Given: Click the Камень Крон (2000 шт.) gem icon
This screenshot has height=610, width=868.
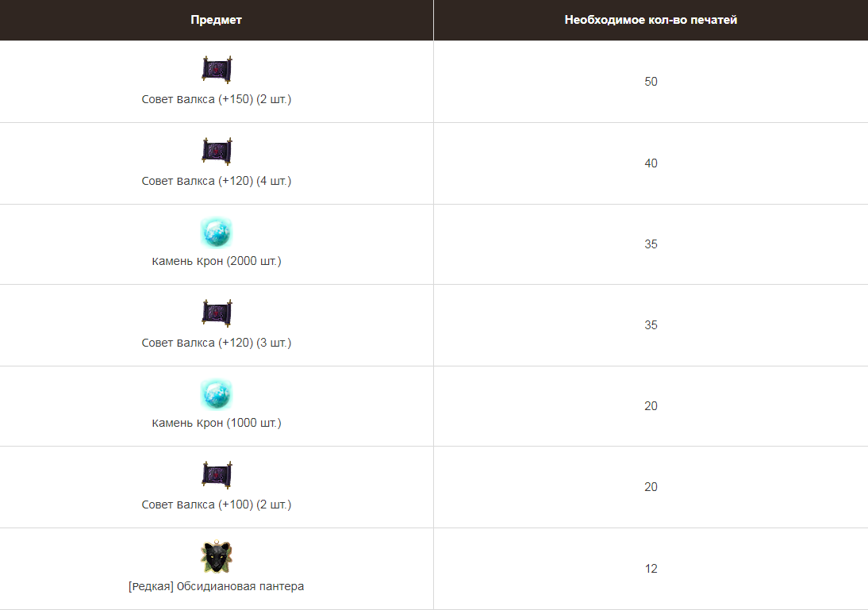Looking at the screenshot, I should pyautogui.click(x=217, y=232).
